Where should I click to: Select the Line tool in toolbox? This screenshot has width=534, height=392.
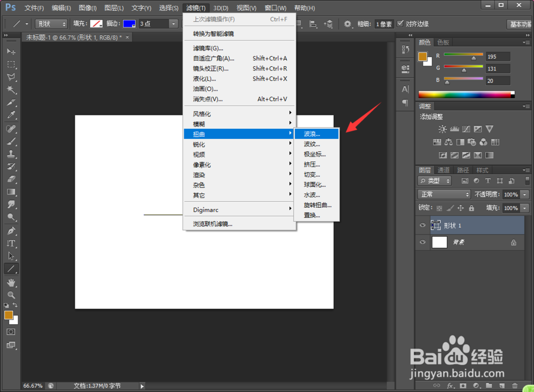(11, 269)
